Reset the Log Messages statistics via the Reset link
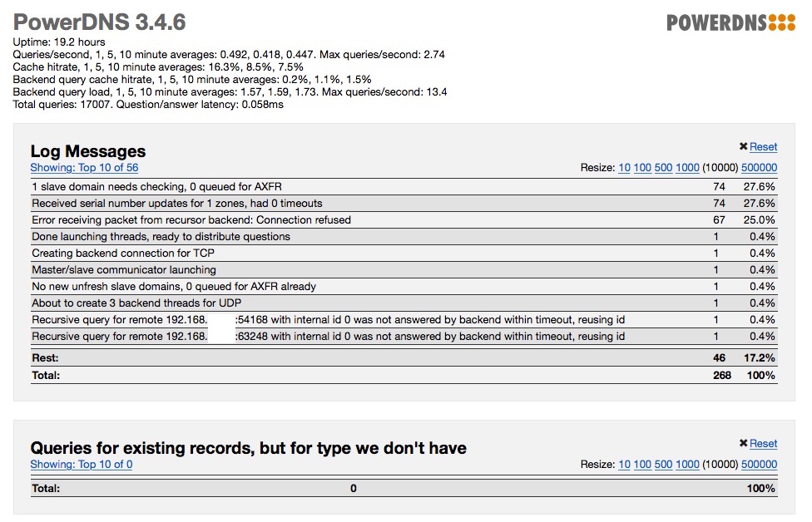This screenshot has width=812, height=522. [x=763, y=147]
